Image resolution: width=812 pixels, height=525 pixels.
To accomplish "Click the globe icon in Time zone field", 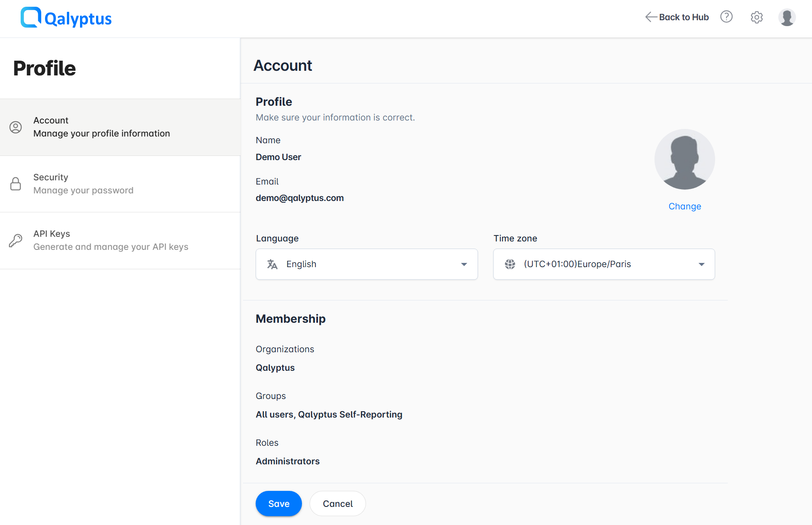I will point(510,264).
